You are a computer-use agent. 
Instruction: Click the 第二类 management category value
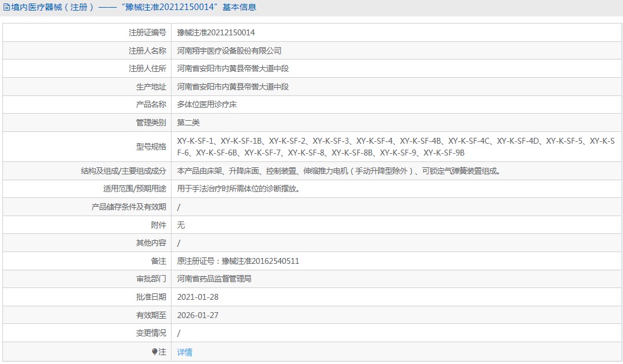click(x=188, y=123)
